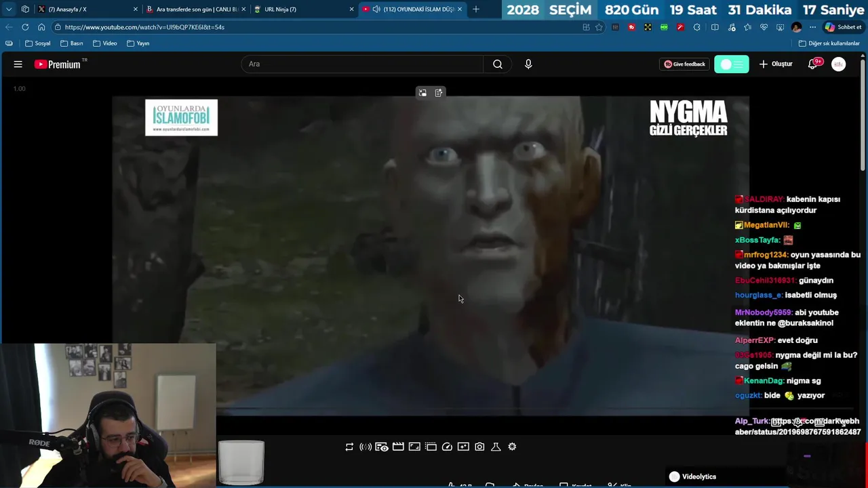
Task: Open extension settings gear under video
Action: pyautogui.click(x=512, y=447)
